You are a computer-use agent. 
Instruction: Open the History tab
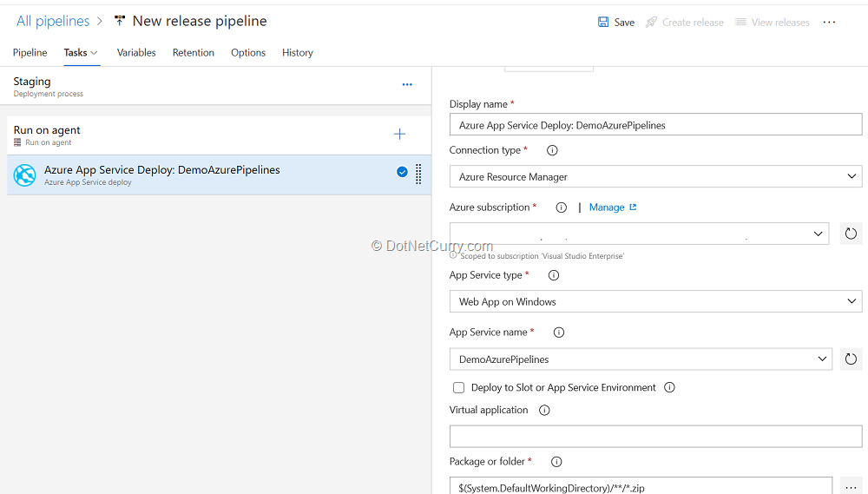pos(298,53)
